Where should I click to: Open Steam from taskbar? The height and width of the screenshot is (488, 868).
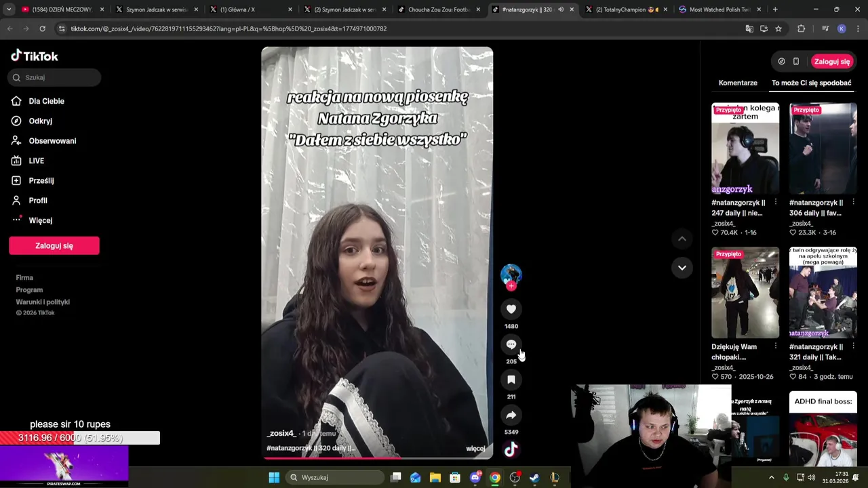[534, 477]
